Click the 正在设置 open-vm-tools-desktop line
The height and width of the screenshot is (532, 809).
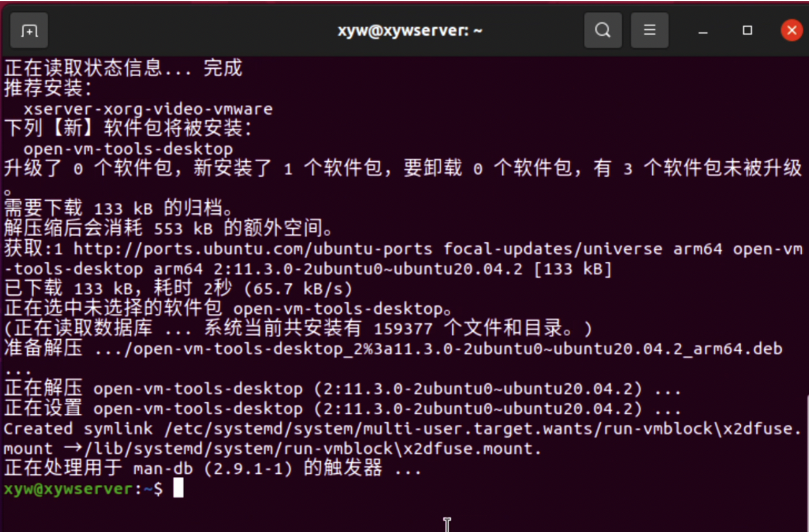click(342, 409)
